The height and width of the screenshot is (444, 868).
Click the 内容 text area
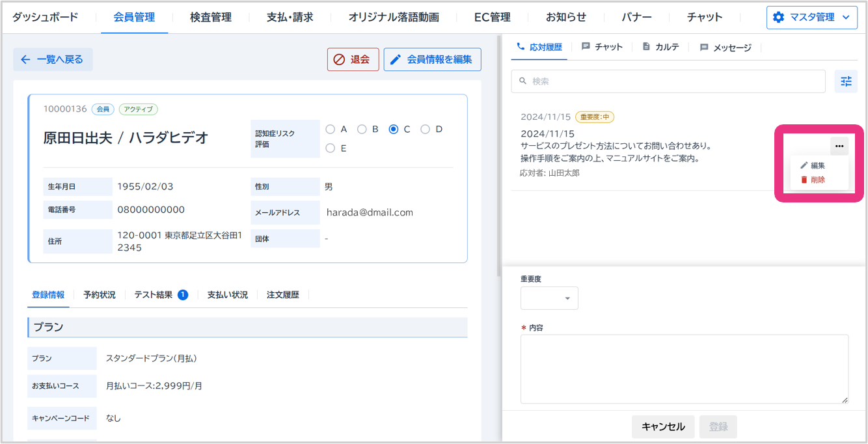[x=684, y=368]
